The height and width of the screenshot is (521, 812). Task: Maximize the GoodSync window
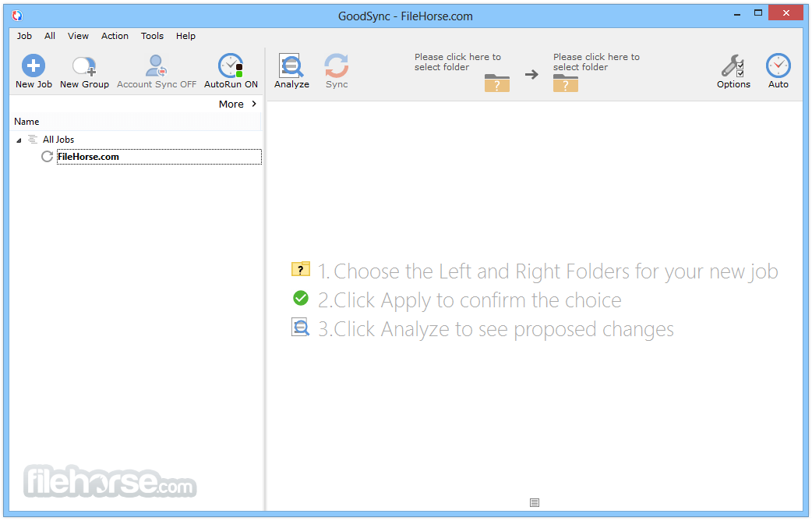757,13
